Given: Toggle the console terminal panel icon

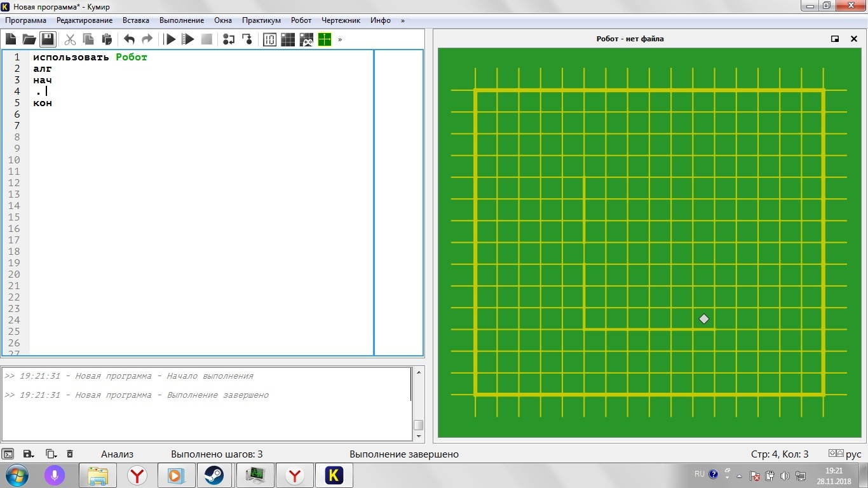Looking at the screenshot, I should click(8, 454).
